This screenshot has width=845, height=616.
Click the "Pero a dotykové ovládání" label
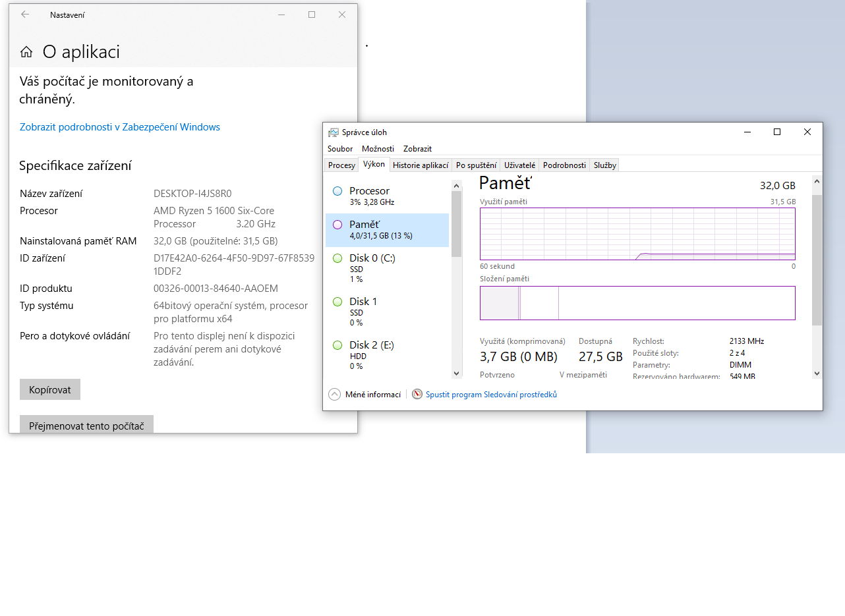pyautogui.click(x=74, y=336)
